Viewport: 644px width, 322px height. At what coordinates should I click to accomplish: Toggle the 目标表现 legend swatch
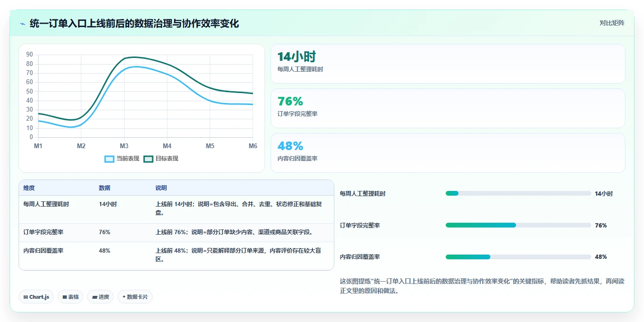pyautogui.click(x=148, y=159)
